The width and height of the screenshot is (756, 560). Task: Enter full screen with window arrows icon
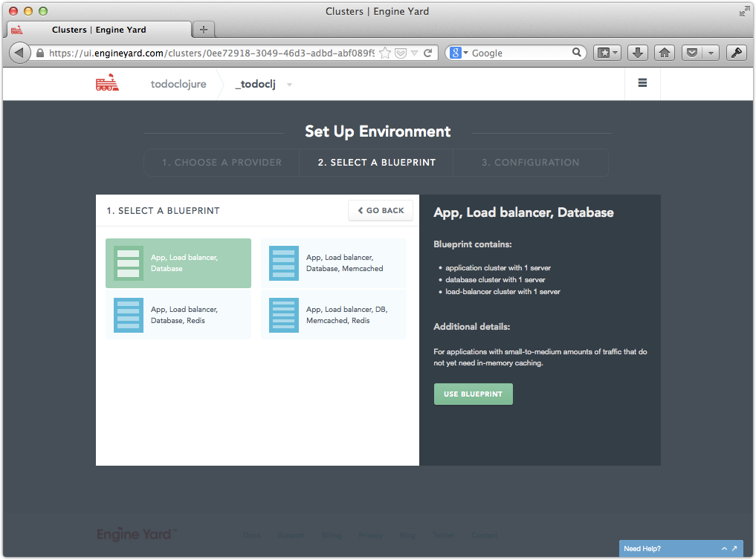point(744,12)
